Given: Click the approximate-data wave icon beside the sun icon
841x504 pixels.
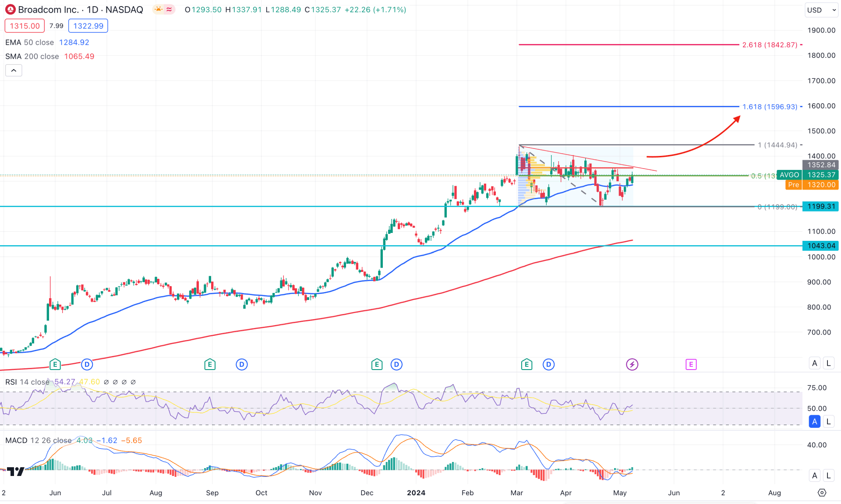Looking at the screenshot, I should (x=169, y=10).
